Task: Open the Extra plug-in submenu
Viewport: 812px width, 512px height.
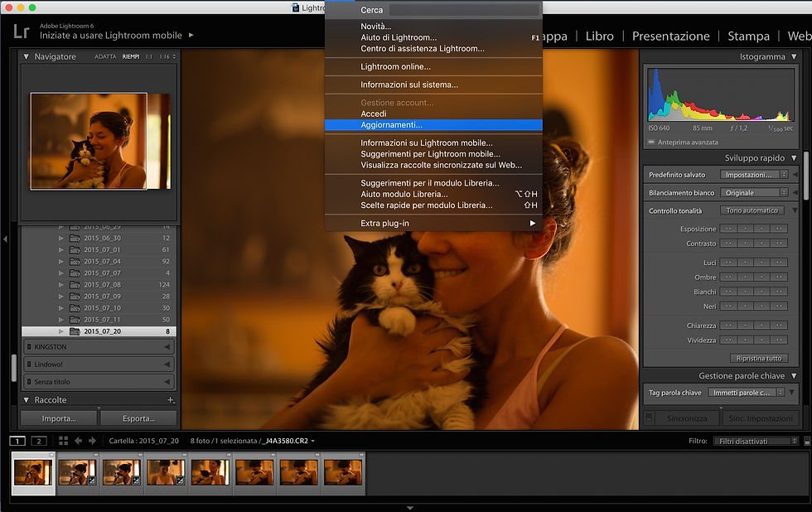Action: point(433,223)
